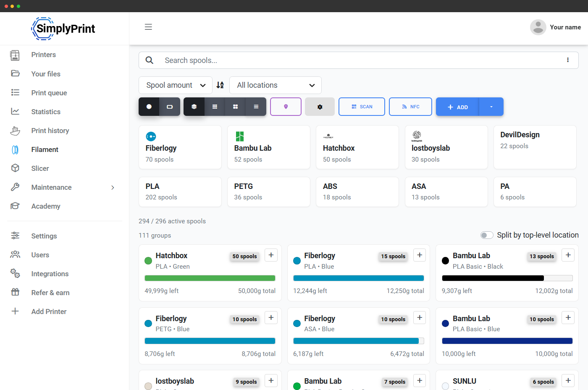The image size is (588, 390).
Task: Add a spool to Hatchbox PLA Green
Action: tap(271, 255)
